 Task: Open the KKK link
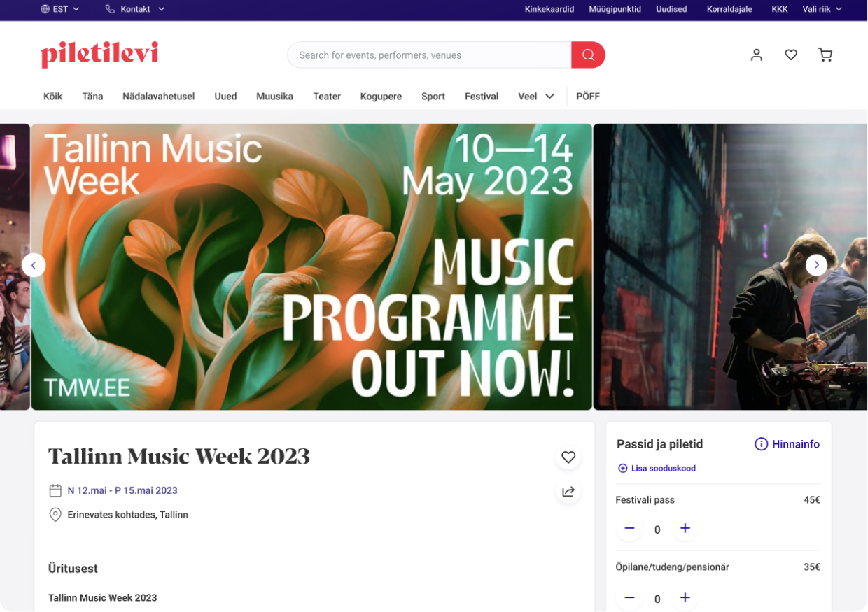[x=780, y=9]
